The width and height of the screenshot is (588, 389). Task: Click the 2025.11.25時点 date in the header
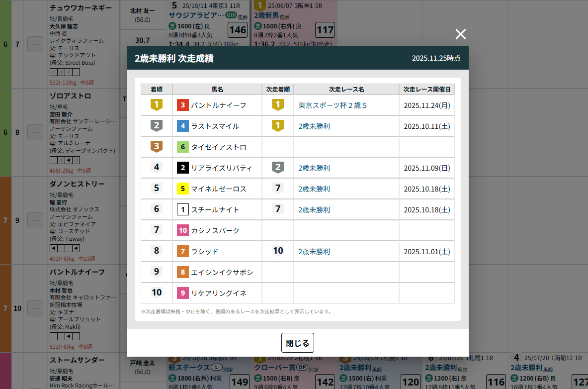[436, 58]
